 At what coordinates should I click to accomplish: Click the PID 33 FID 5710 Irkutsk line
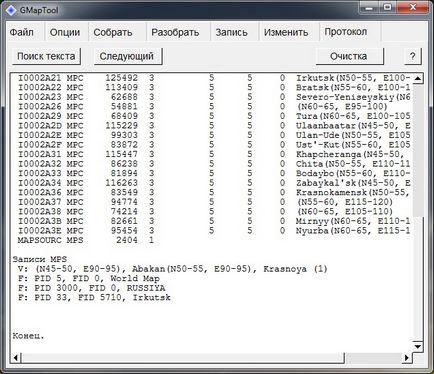pyautogui.click(x=94, y=298)
